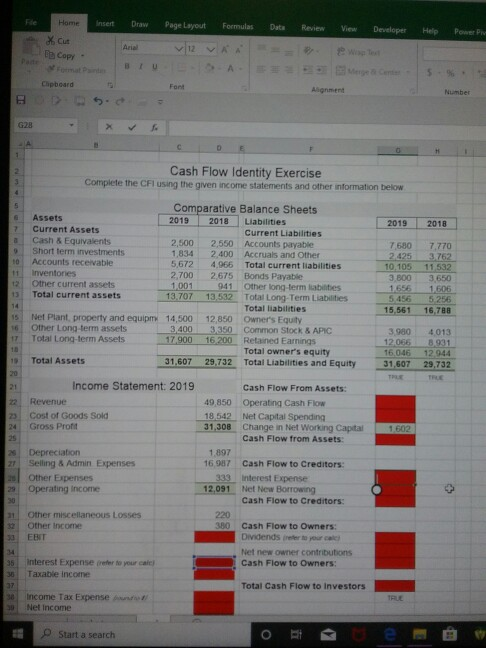486x648 pixels.
Task: Select the Revenue value 49,850 cell
Action: click(x=217, y=402)
